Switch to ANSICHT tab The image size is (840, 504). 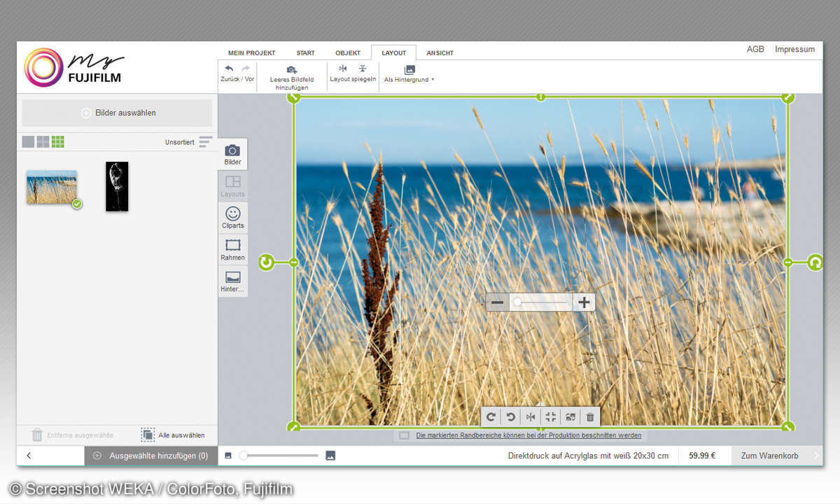click(440, 53)
